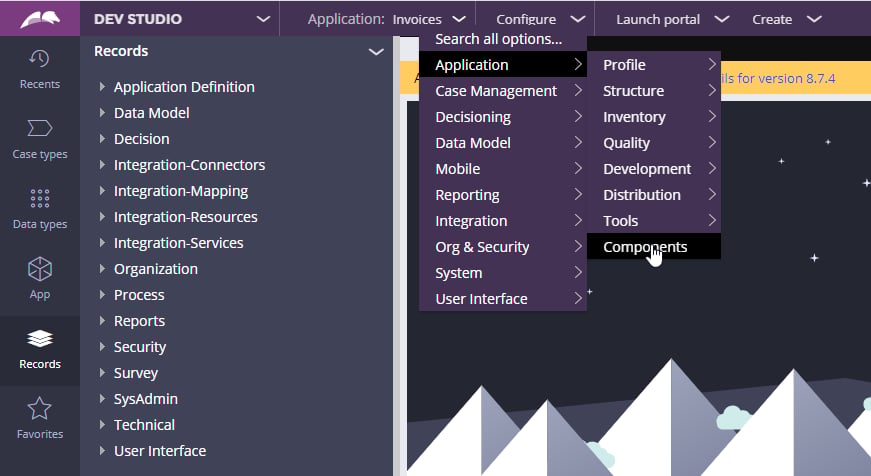This screenshot has height=476, width=871.
Task: Expand the Decision tree node
Action: coord(102,139)
